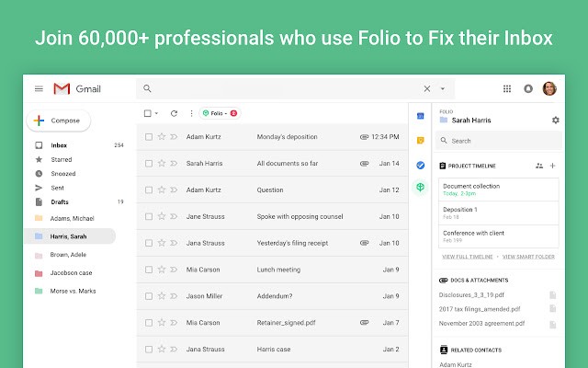
Task: Open the Gmail main menu hamburger
Action: coord(39,88)
